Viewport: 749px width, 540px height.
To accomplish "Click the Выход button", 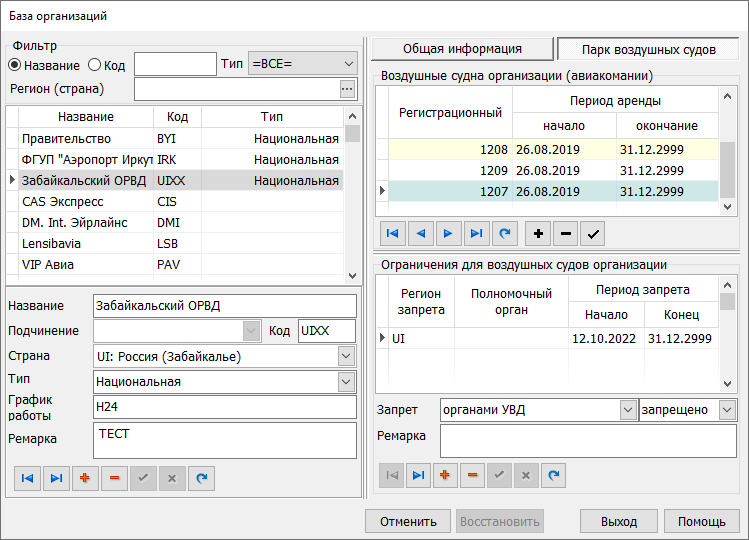I will tap(619, 521).
